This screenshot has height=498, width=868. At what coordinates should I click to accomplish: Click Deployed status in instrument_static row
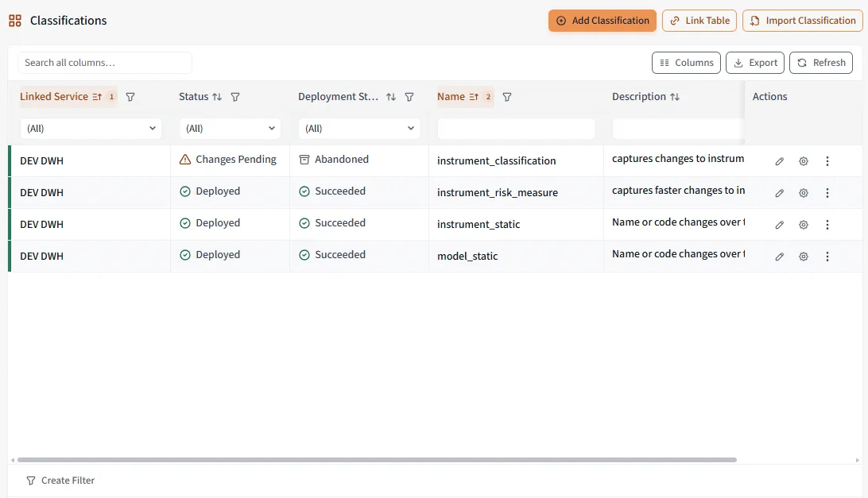[210, 223]
